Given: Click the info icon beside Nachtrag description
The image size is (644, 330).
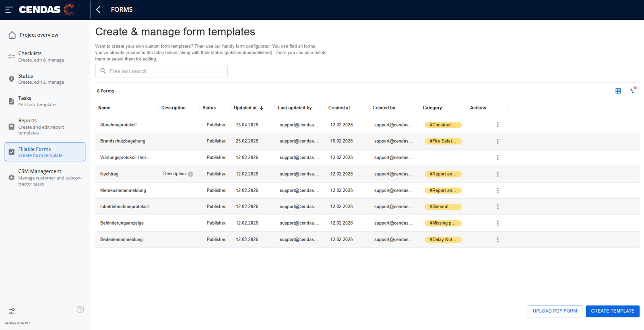Looking at the screenshot, I should point(190,174).
